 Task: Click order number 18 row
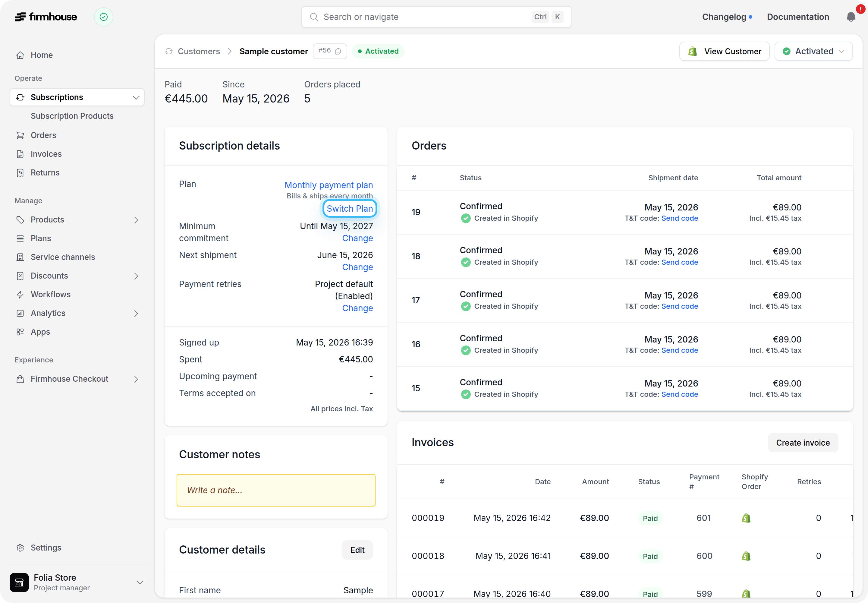(x=625, y=256)
